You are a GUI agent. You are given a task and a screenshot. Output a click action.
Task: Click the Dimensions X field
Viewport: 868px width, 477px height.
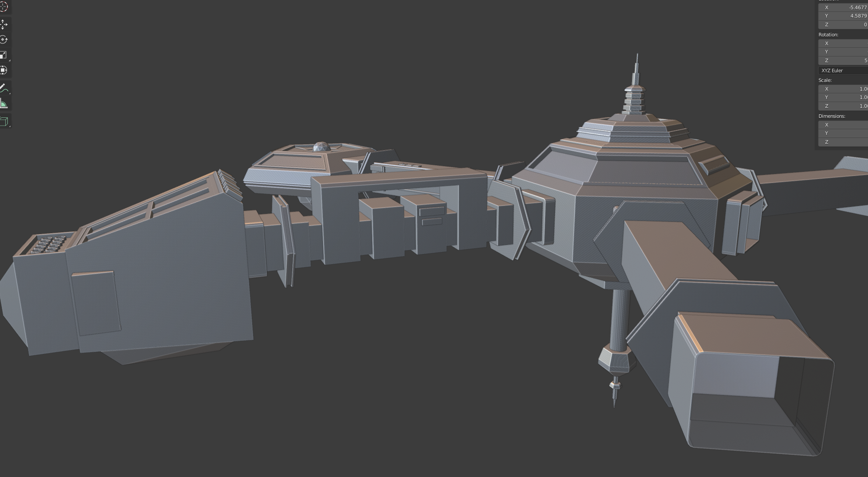coord(843,125)
